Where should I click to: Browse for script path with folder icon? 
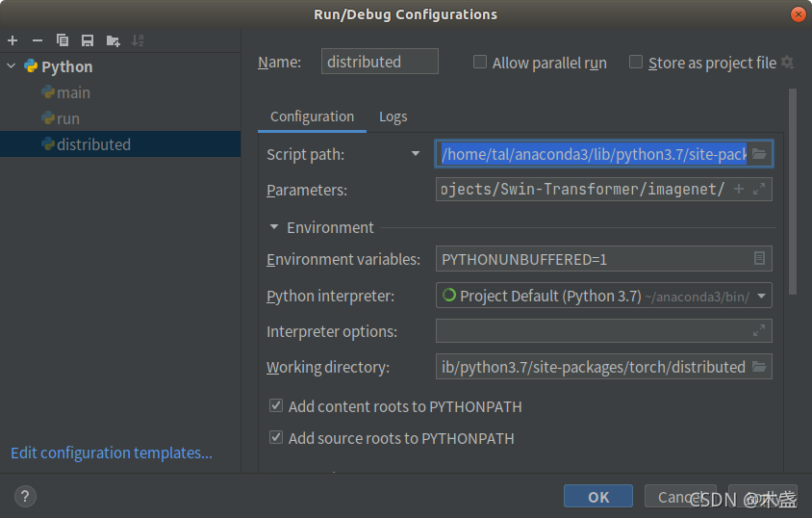click(759, 154)
